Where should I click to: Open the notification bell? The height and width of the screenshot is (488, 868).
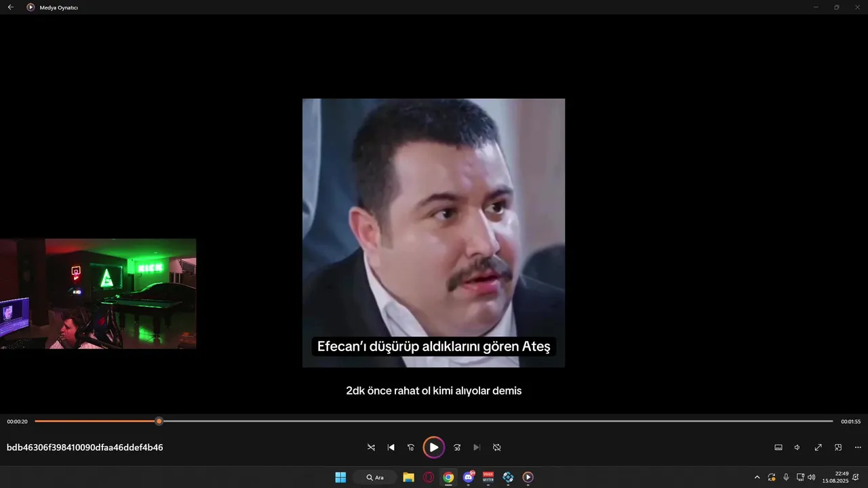tap(857, 477)
